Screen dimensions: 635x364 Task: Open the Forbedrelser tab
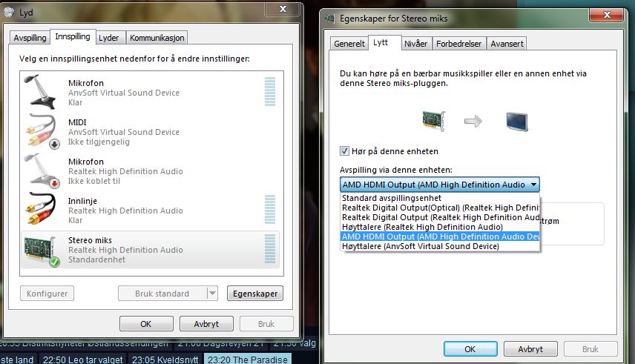coord(458,44)
